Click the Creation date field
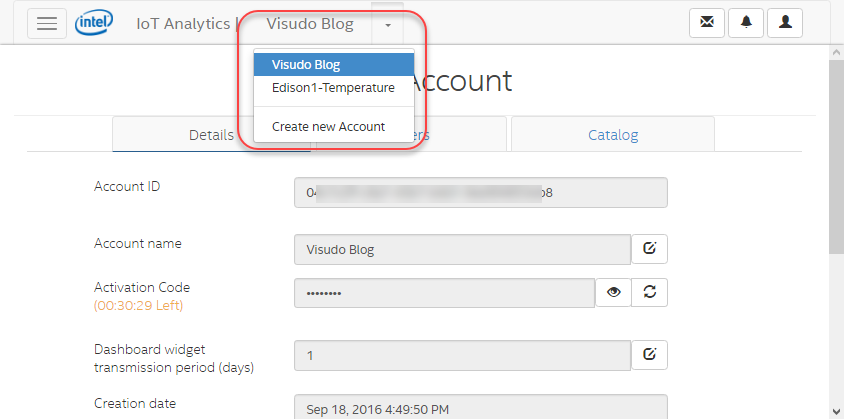Screen dimensions: 844x419 (480, 406)
